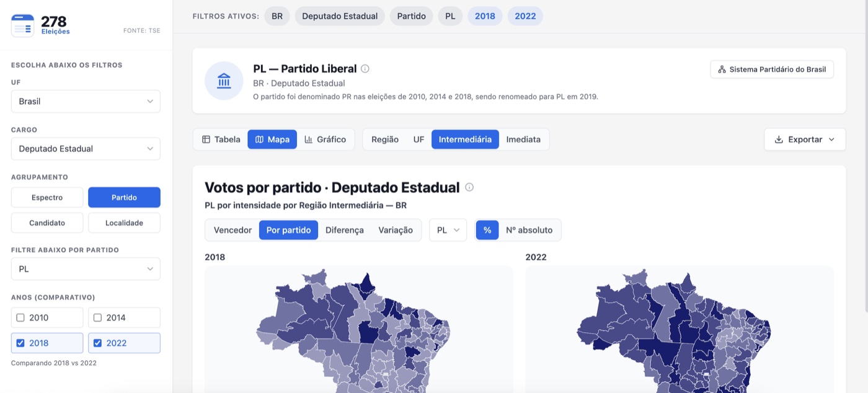Select Por partido map mode
This screenshot has height=393, width=868.
click(x=288, y=230)
